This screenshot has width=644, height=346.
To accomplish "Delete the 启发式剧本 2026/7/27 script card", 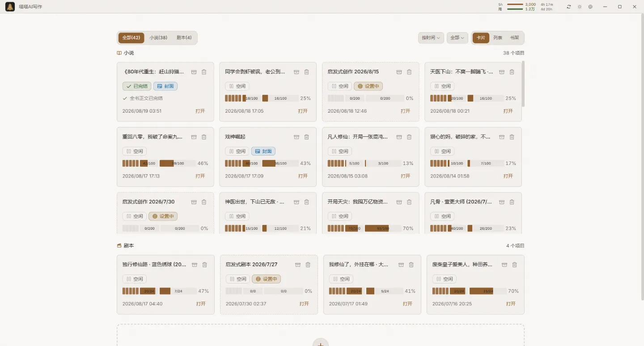I will [x=308, y=265].
